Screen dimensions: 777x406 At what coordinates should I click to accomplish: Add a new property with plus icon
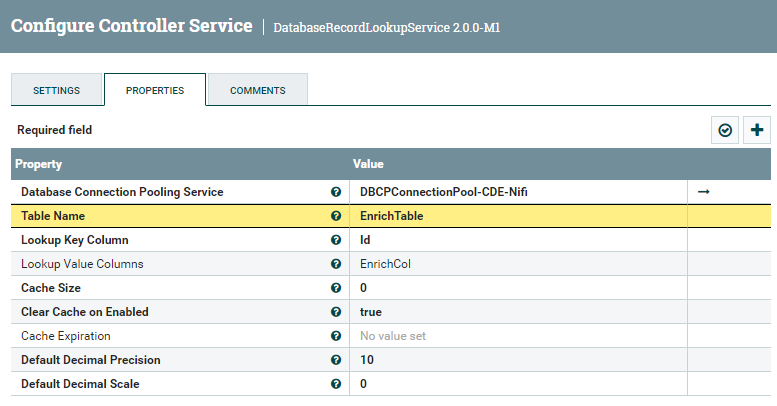coord(757,130)
